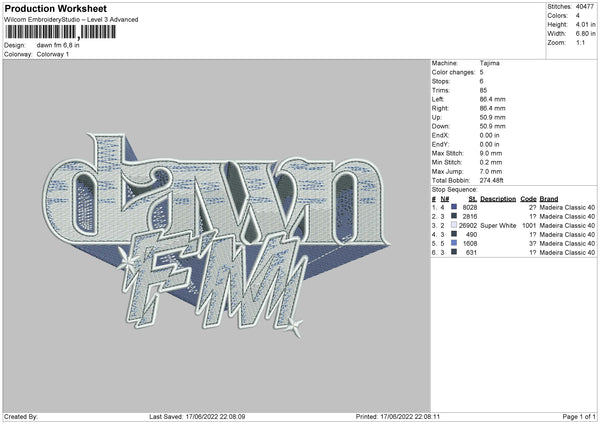600x424 pixels.
Task: Select the Machine value 'Tajima'
Action: (489, 63)
